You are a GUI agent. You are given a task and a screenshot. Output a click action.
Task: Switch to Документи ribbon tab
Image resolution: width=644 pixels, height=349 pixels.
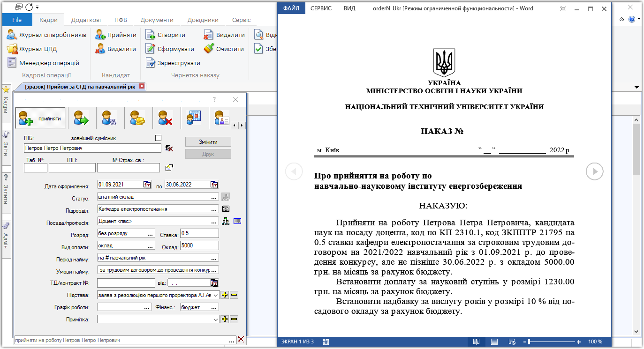tap(157, 20)
